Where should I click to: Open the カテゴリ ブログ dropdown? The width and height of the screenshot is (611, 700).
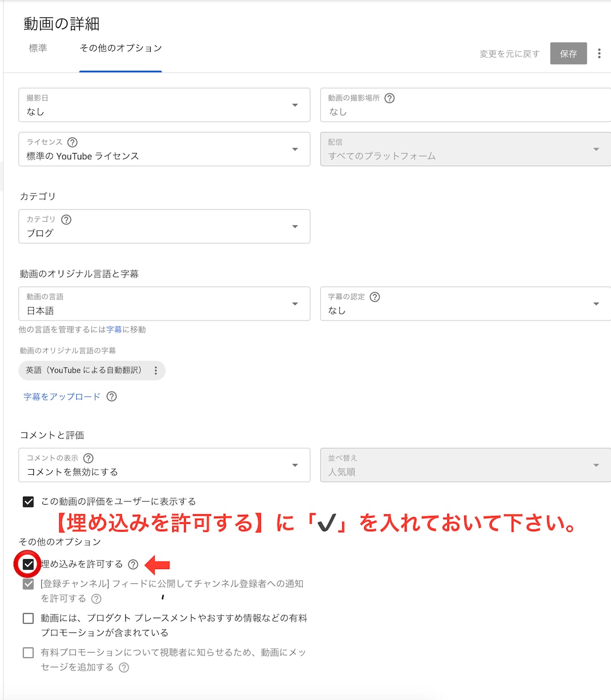(164, 226)
